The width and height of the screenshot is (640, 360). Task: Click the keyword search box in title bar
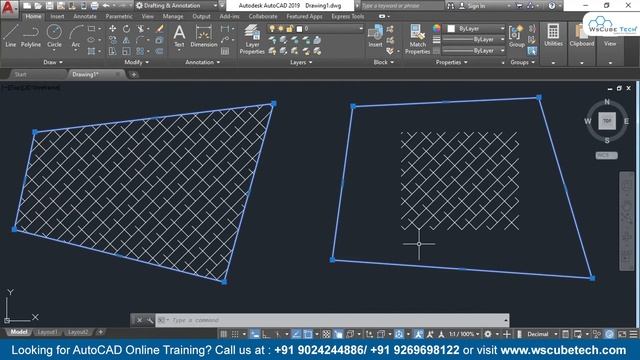(x=402, y=6)
